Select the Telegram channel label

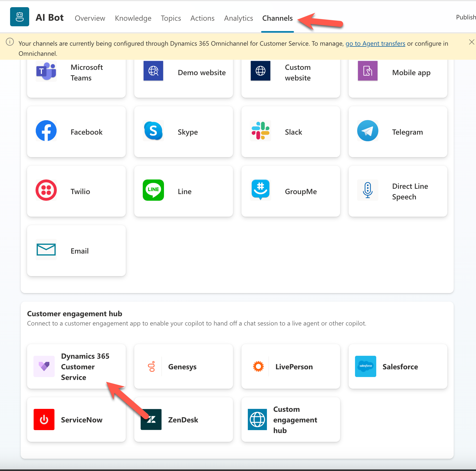point(408,132)
